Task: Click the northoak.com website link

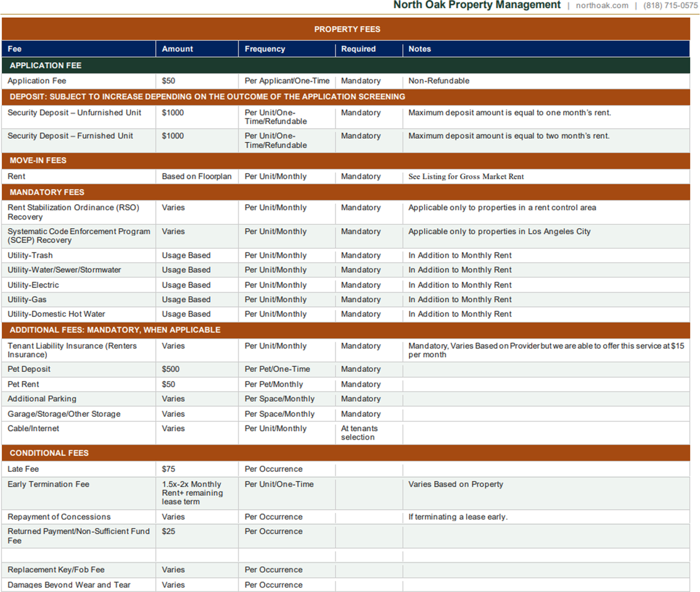Action: click(x=602, y=6)
